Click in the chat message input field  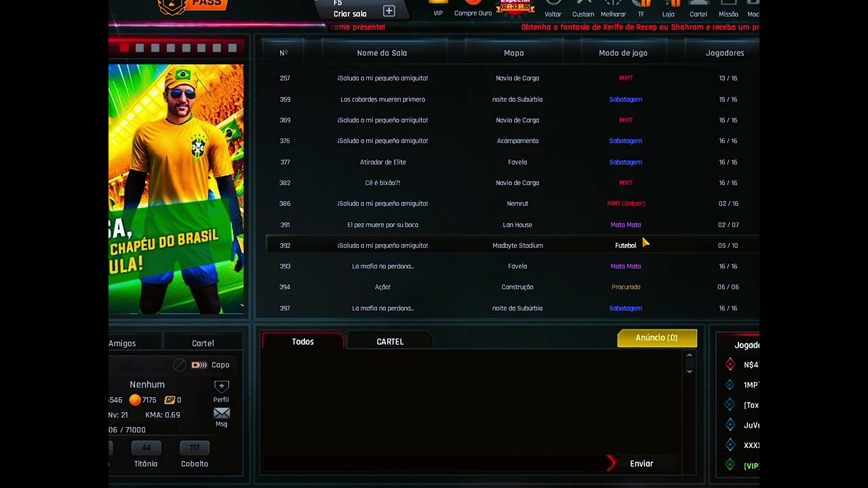434,464
